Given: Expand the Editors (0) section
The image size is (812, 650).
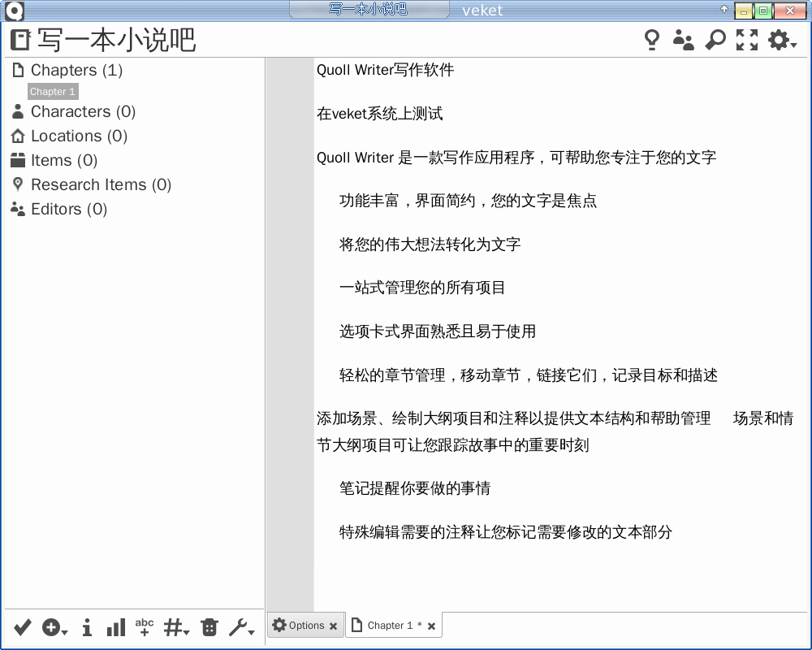Looking at the screenshot, I should point(69,209).
